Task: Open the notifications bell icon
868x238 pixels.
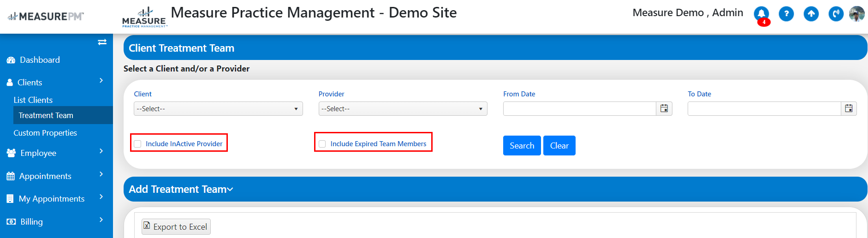Action: pos(761,13)
